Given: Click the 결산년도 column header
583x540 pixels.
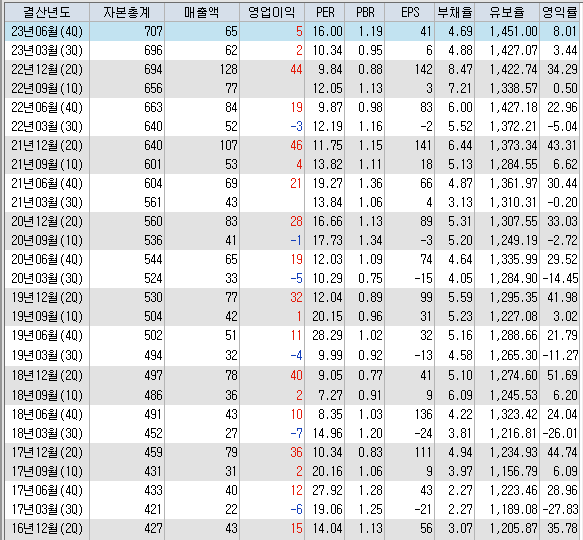Looking at the screenshot, I should coord(47,13).
